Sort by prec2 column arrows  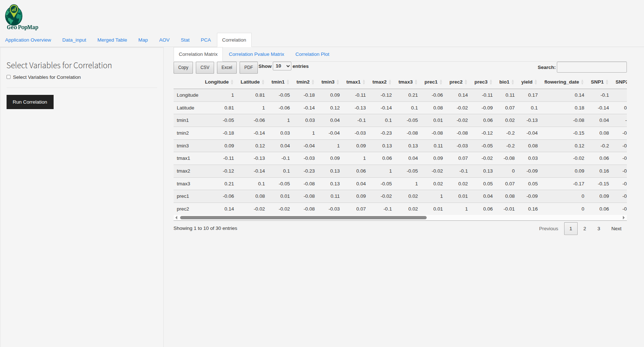coord(466,82)
